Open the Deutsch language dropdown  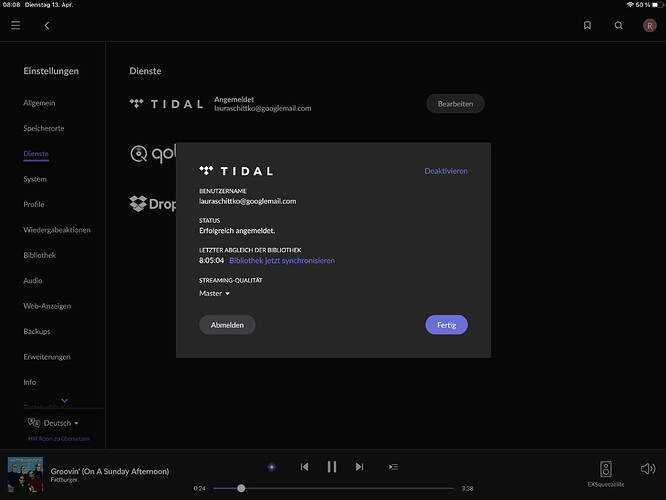coord(61,423)
